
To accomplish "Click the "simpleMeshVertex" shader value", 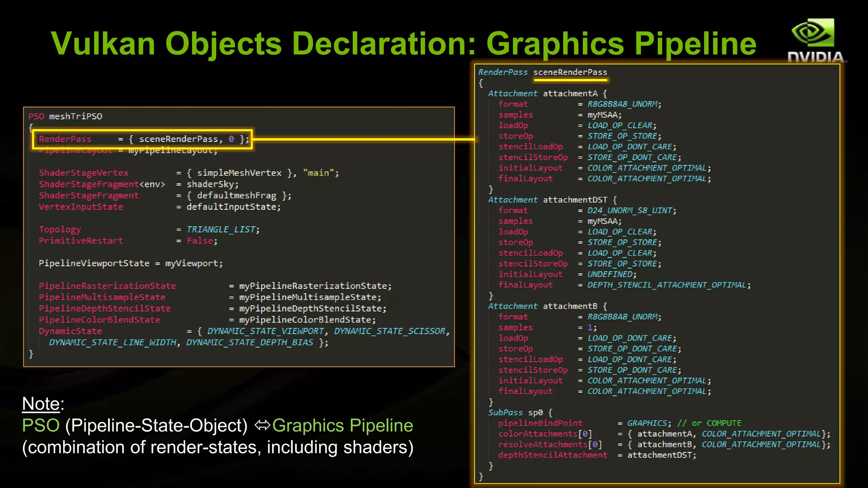I will [239, 173].
